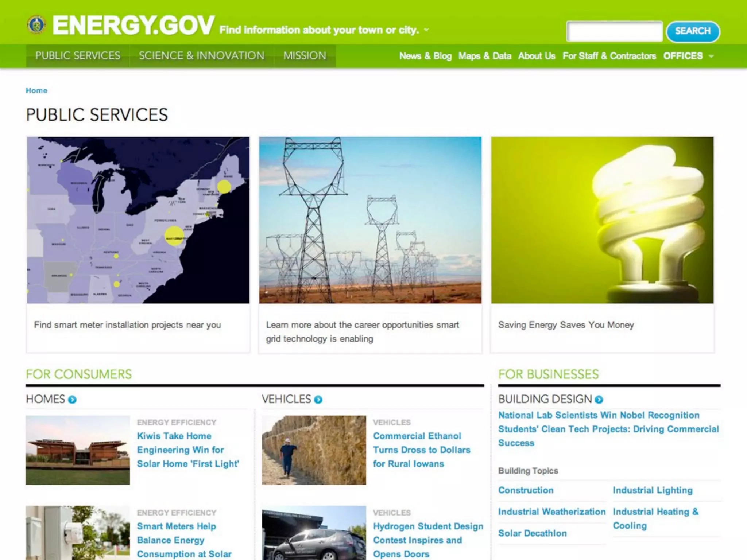Click the Department of Energy seal logo
The width and height of the screenshot is (747, 560).
36,25
